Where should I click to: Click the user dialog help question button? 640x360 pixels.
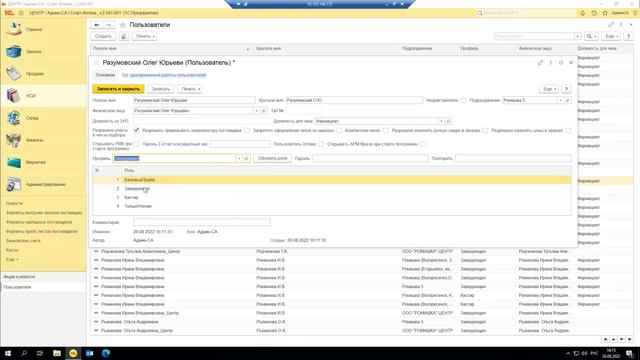(x=566, y=89)
